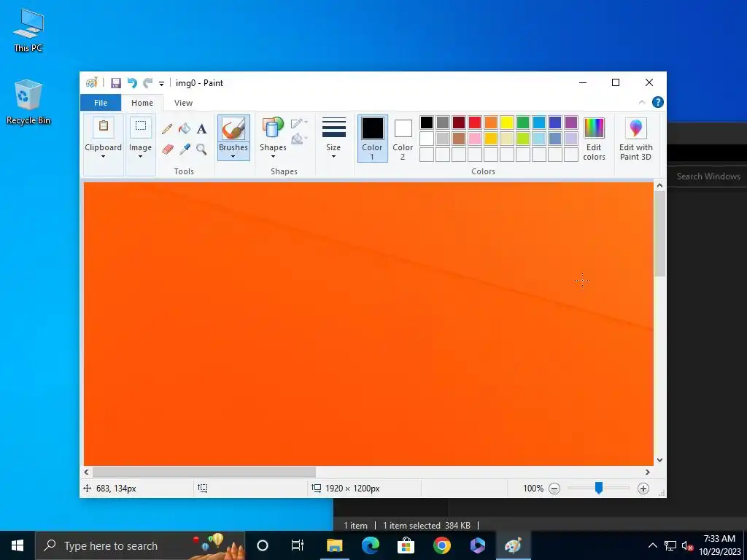Click the Save icon in title bar
Image resolution: width=747 pixels, height=560 pixels.
click(116, 83)
